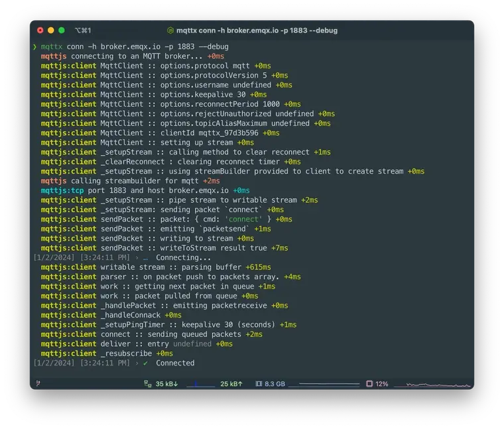Click the green zoom window button
Viewport: 504px width, 429px height.
tap(62, 31)
